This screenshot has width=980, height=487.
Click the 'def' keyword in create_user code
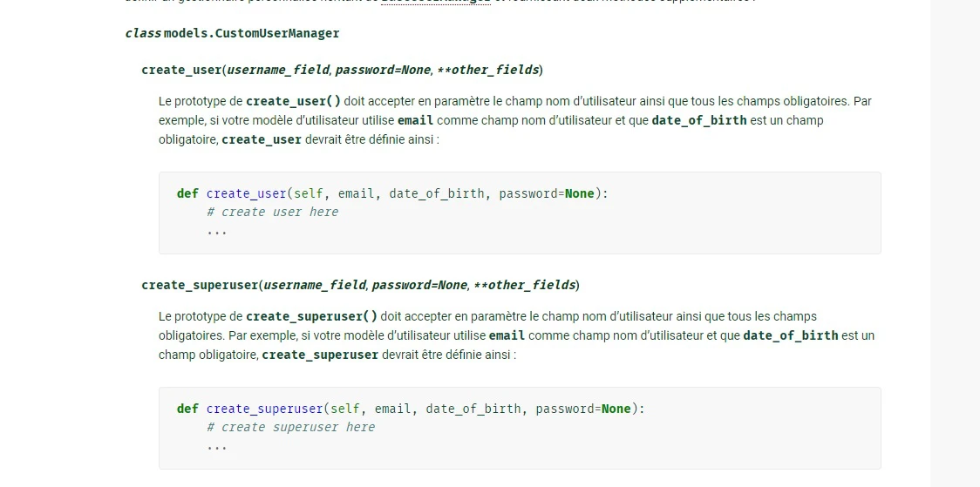coord(187,193)
